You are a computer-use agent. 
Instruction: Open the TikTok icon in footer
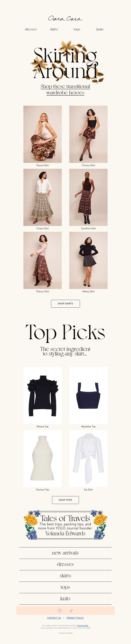pyautogui.click(x=71, y=610)
